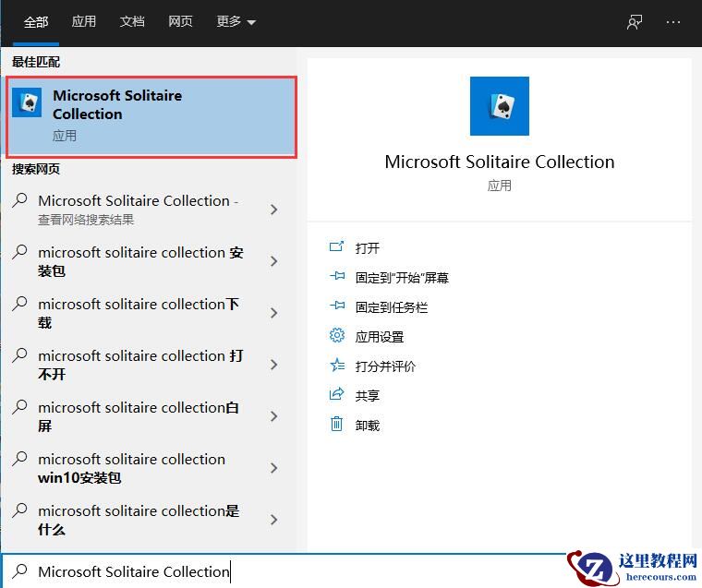Select Microsoft Solitaire Collection best match result
The width and height of the screenshot is (702, 588).
tap(151, 116)
